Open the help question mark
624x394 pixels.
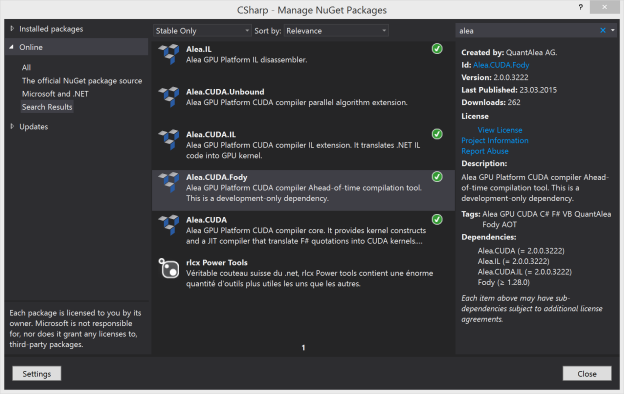[581, 7]
